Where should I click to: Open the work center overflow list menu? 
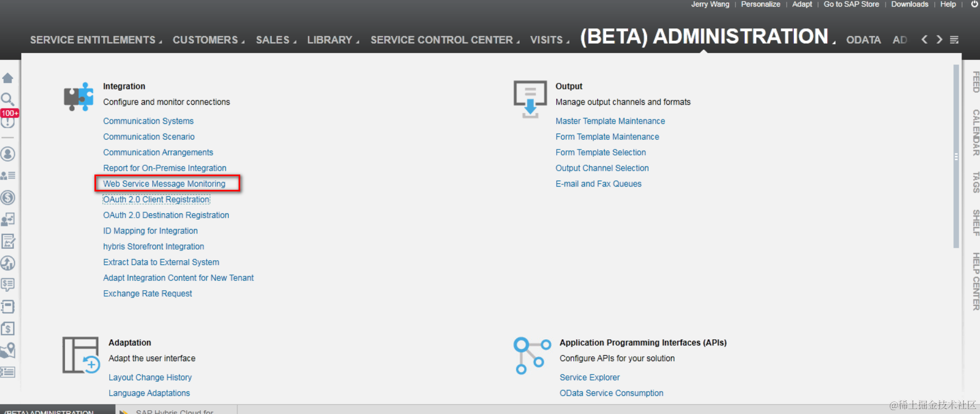click(x=954, y=40)
